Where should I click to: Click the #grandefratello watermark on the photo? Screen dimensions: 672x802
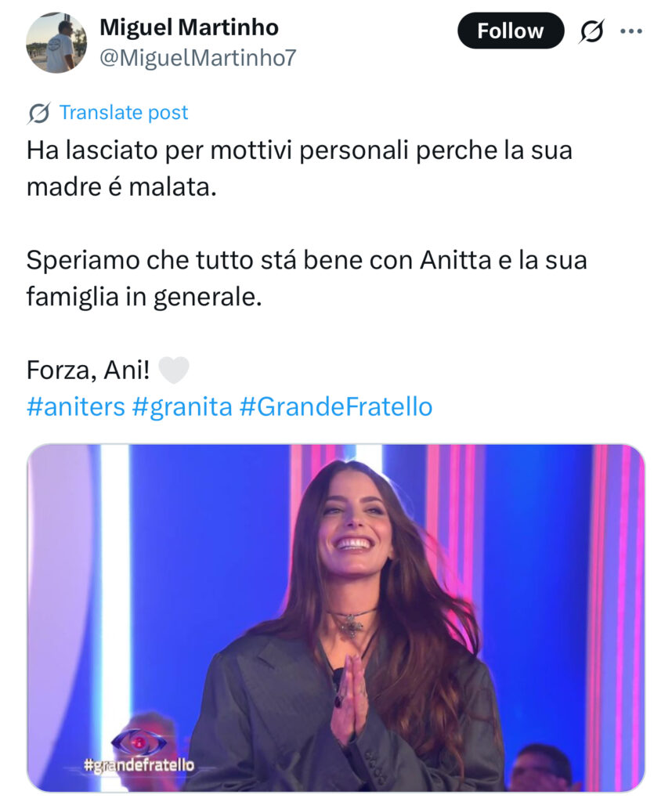[x=139, y=765]
